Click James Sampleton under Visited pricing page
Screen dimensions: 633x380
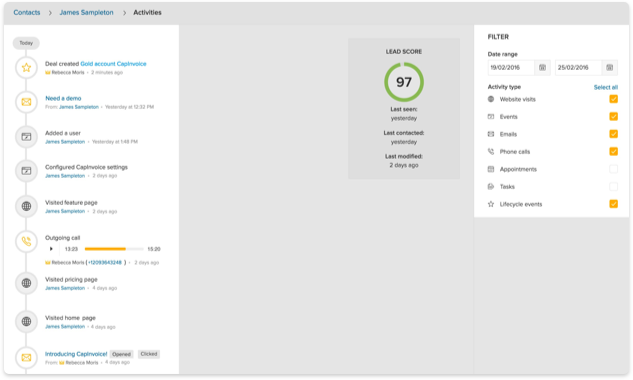click(65, 288)
